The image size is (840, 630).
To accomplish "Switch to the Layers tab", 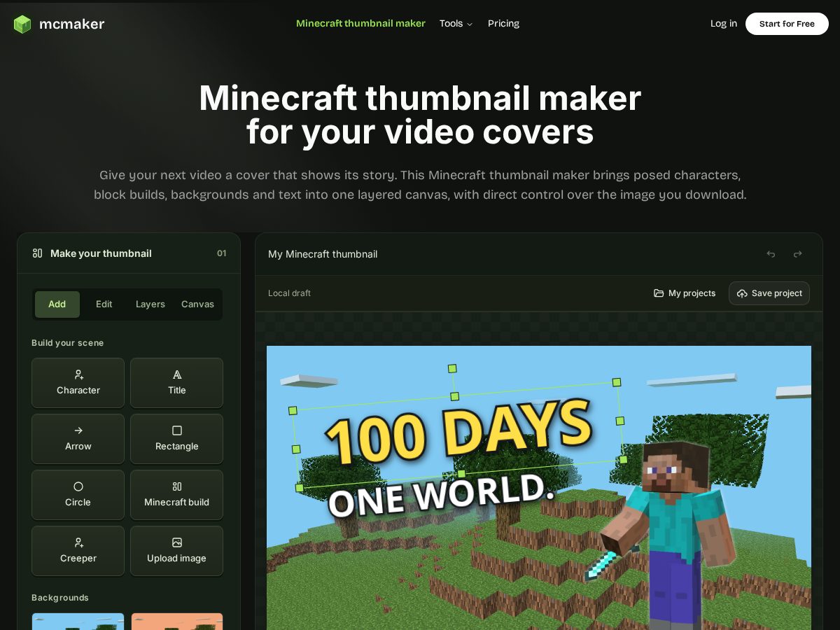I will click(150, 304).
